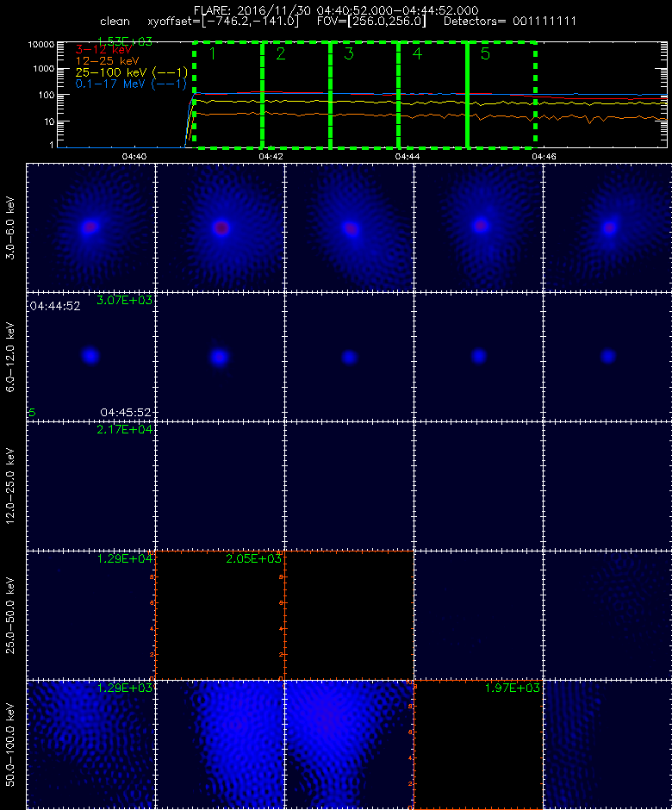Open second image panel in 3.0-6.0 keV row
The image size is (672, 810).
point(220,227)
